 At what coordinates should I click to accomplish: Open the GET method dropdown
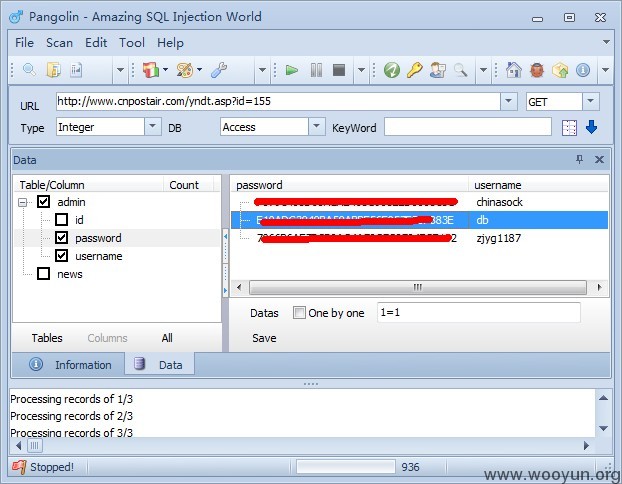[590, 101]
